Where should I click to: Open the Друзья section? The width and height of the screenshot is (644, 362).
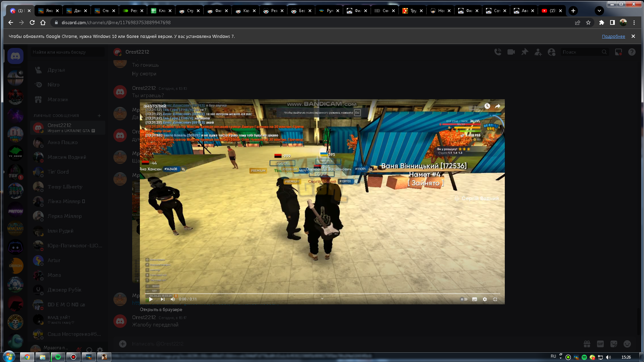tap(67, 70)
